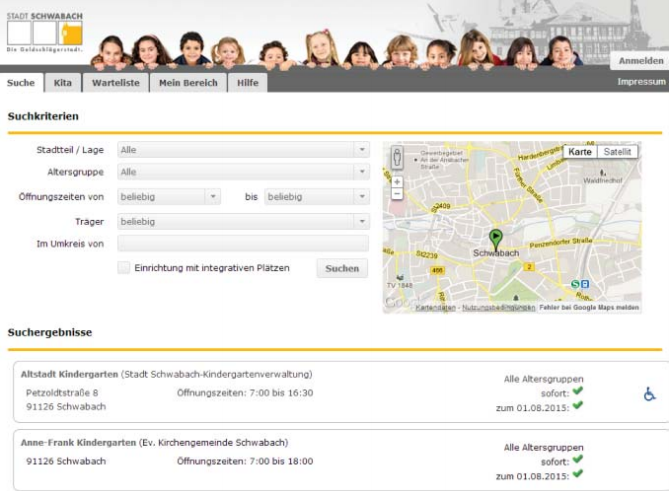This screenshot has width=669, height=491.
Task: Click the green map marker in Schwabach
Action: (494, 238)
